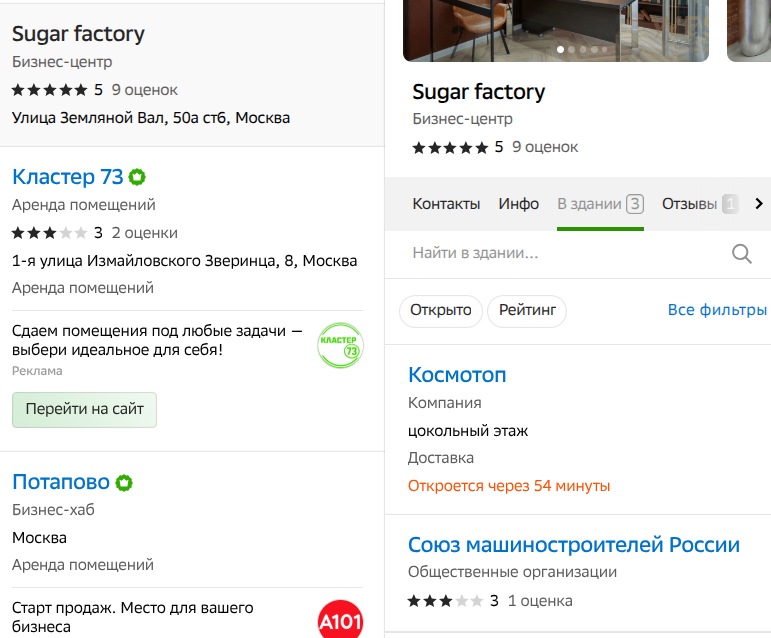Click the Sugar factory office photo

556,25
